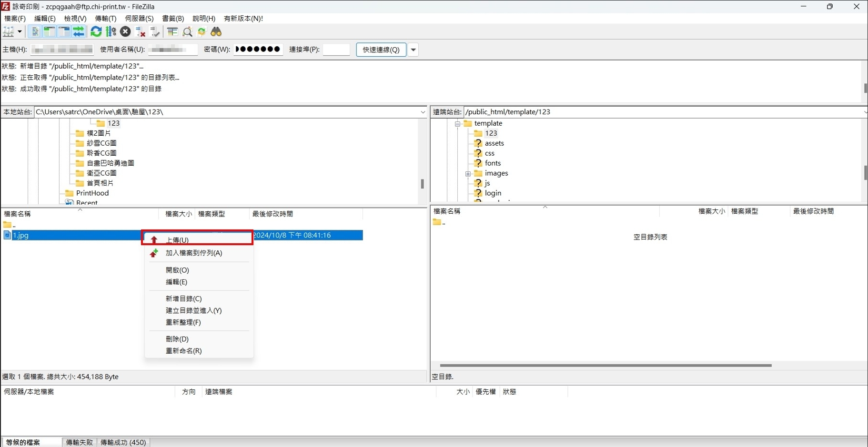Open the Quickconnect history dropdown arrow

click(413, 50)
